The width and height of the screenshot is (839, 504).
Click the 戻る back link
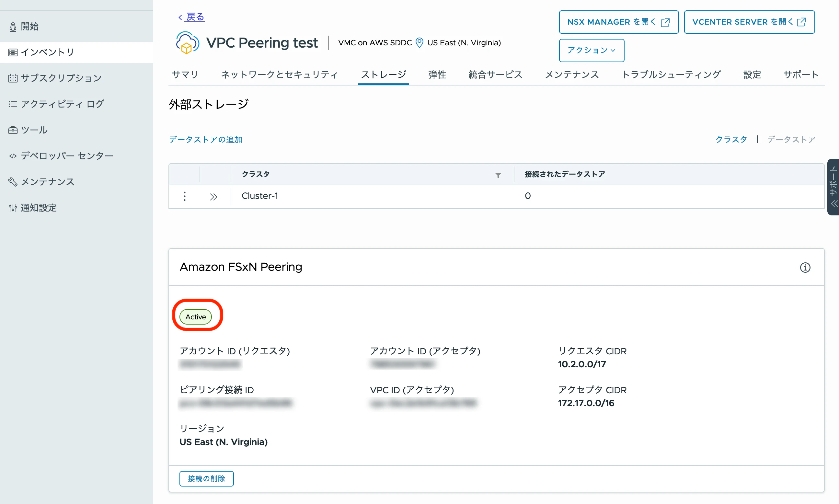[x=195, y=17]
